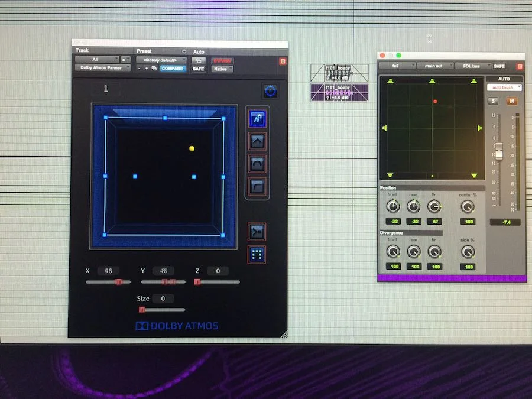Image resolution: width=532 pixels, height=399 pixels.
Task: Click the zone mask grid icon
Action: click(x=257, y=254)
